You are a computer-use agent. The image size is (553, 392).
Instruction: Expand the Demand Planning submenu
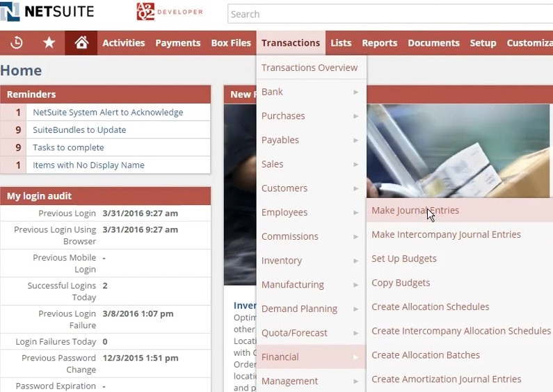click(x=312, y=309)
